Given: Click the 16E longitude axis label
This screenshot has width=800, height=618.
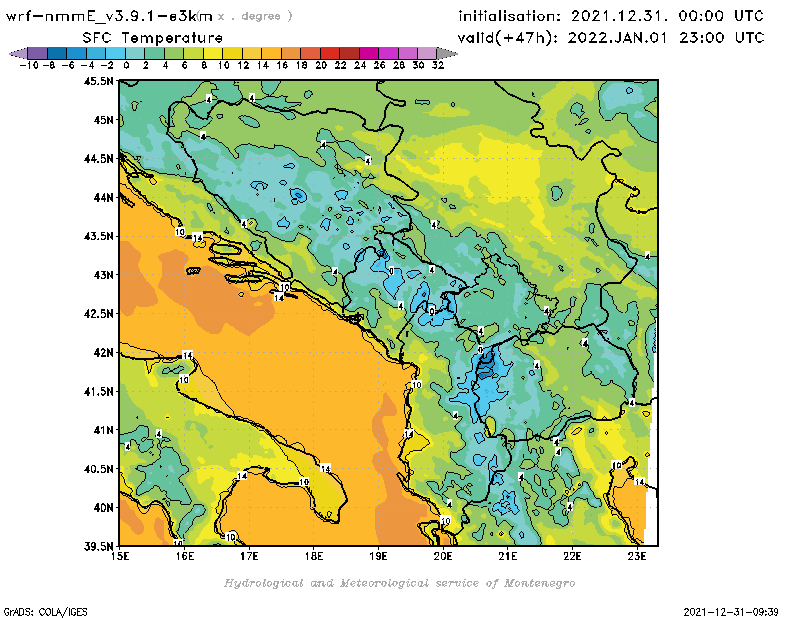Looking at the screenshot, I should click(x=184, y=556).
